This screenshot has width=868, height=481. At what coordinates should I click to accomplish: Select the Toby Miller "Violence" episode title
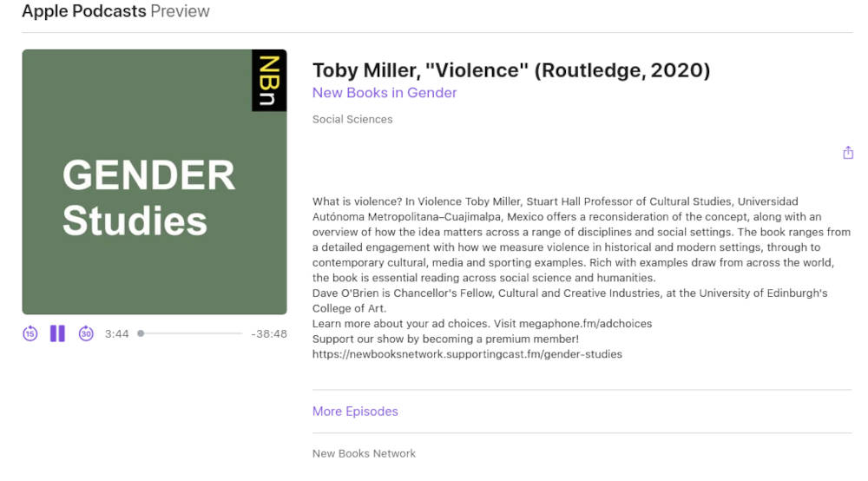(x=511, y=70)
